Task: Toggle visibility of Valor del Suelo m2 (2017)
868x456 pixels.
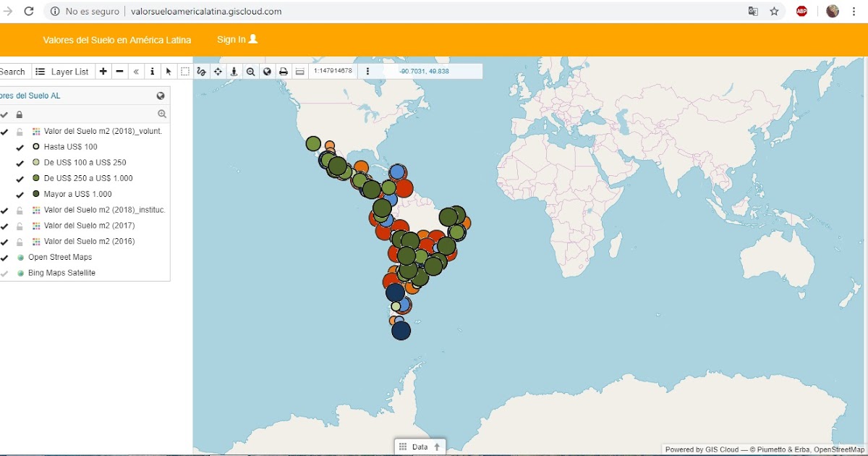Action: click(x=4, y=225)
